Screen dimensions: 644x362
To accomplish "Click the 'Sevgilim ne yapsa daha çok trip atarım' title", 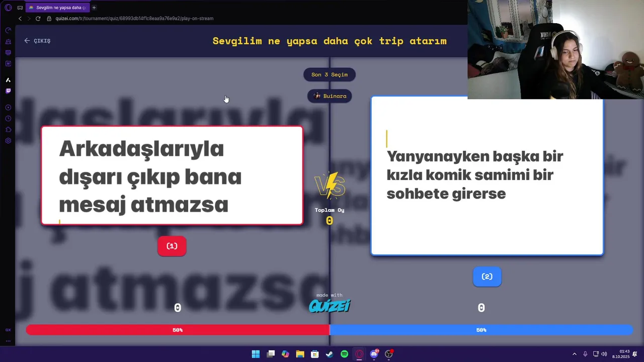I will tap(330, 41).
